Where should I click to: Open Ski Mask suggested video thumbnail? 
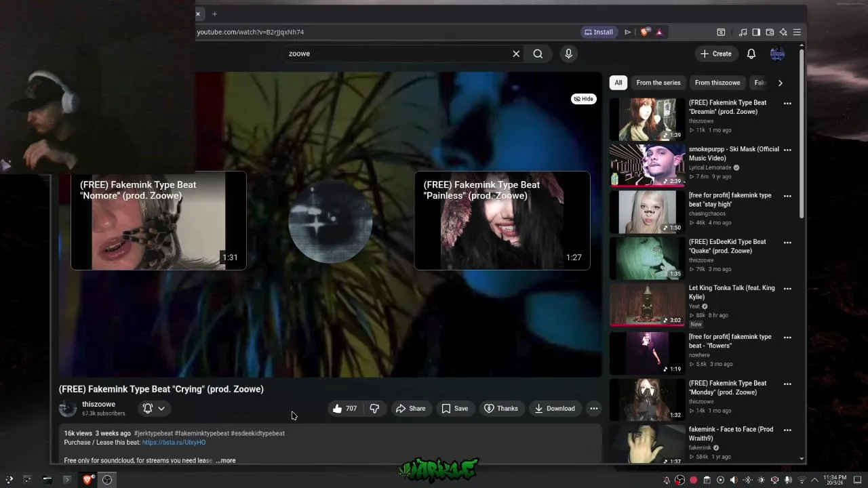tap(647, 165)
